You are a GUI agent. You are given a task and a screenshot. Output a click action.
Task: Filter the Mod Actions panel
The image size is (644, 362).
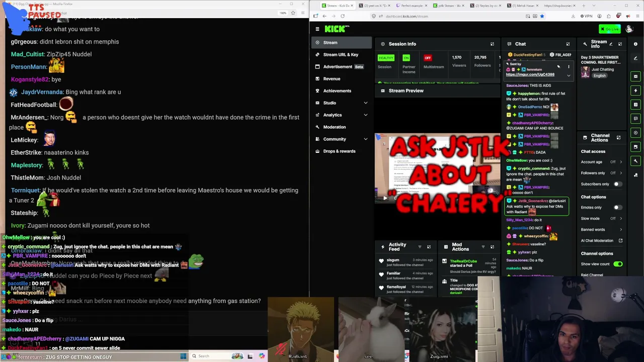click(x=483, y=247)
